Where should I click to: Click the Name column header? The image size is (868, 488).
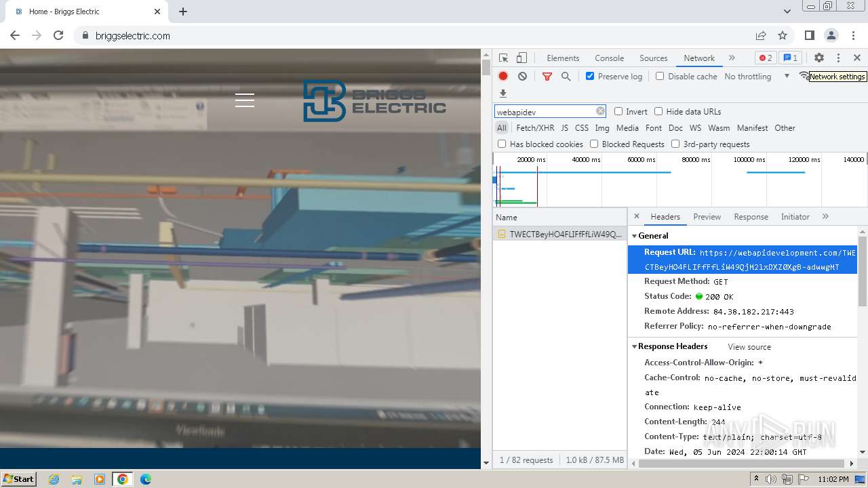(x=559, y=217)
